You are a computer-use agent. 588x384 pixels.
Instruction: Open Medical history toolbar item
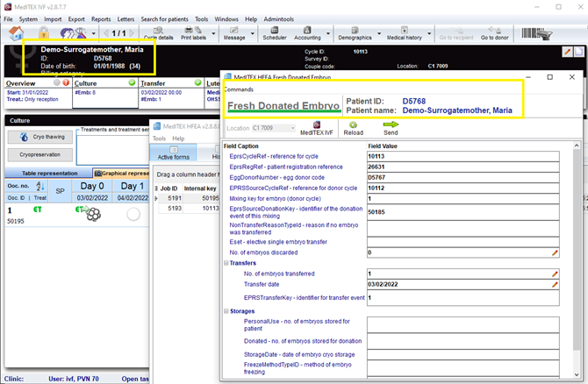point(405,33)
